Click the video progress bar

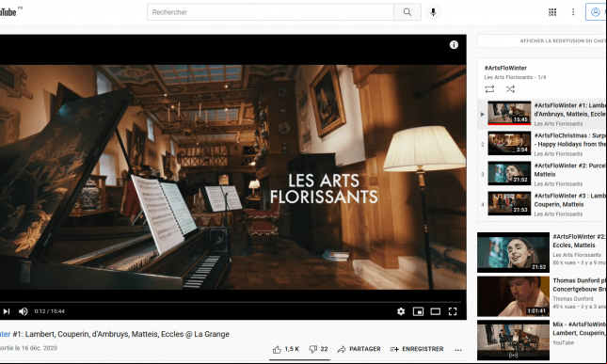pos(231,302)
